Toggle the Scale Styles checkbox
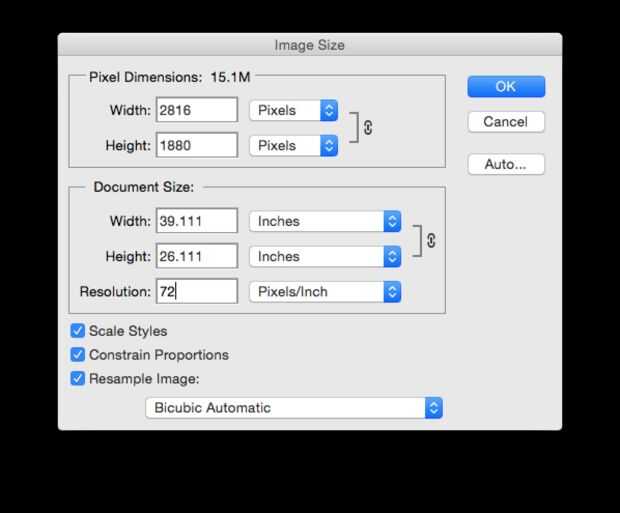 click(78, 331)
